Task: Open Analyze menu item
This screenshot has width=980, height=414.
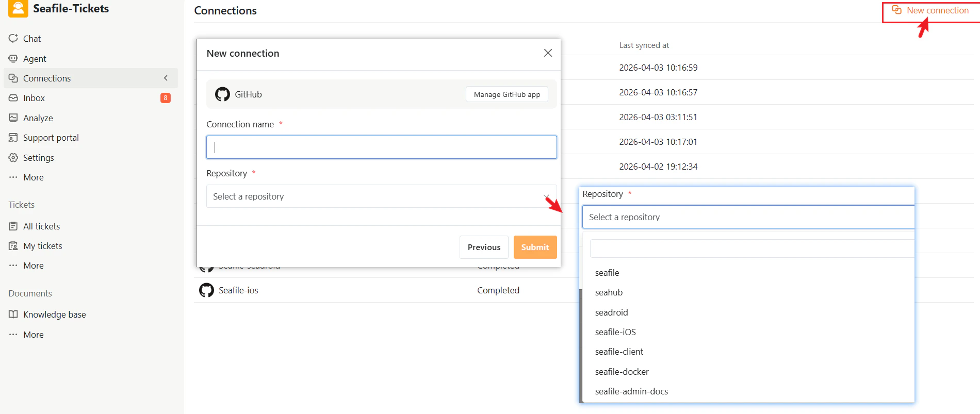Action: coord(38,118)
